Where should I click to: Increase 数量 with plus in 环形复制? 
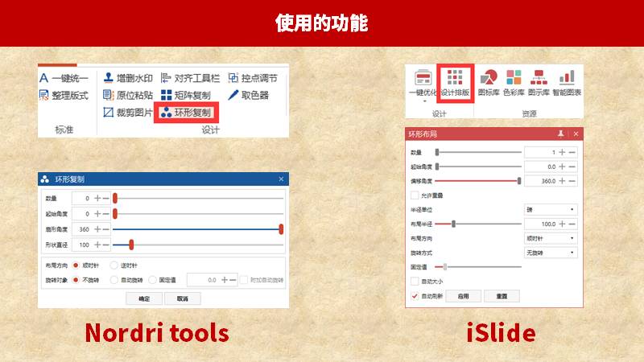tap(97, 198)
